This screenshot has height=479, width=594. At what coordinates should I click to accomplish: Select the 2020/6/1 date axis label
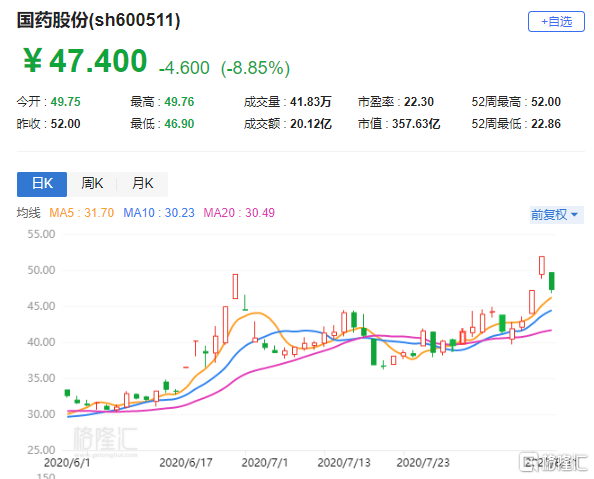67,463
